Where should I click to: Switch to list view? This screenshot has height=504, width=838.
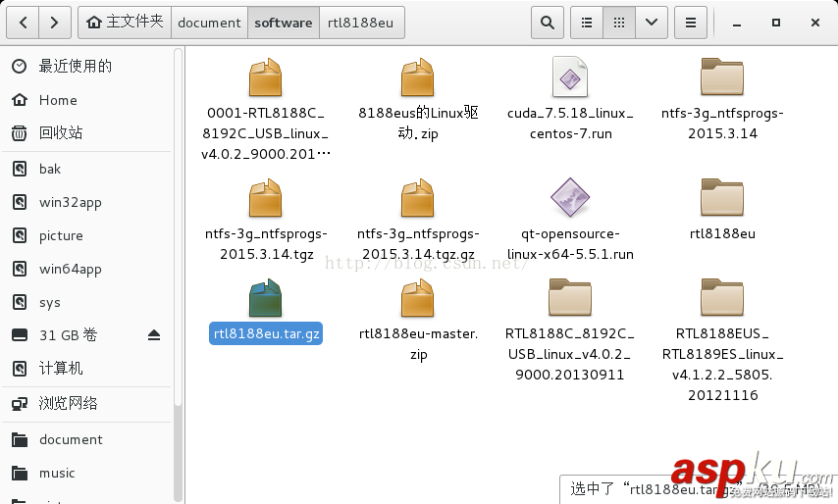coord(587,23)
